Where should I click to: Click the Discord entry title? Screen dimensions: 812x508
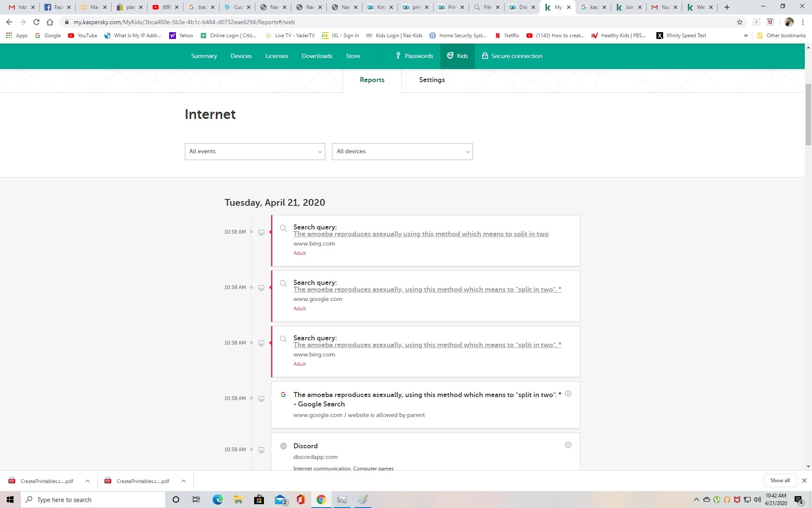[305, 446]
